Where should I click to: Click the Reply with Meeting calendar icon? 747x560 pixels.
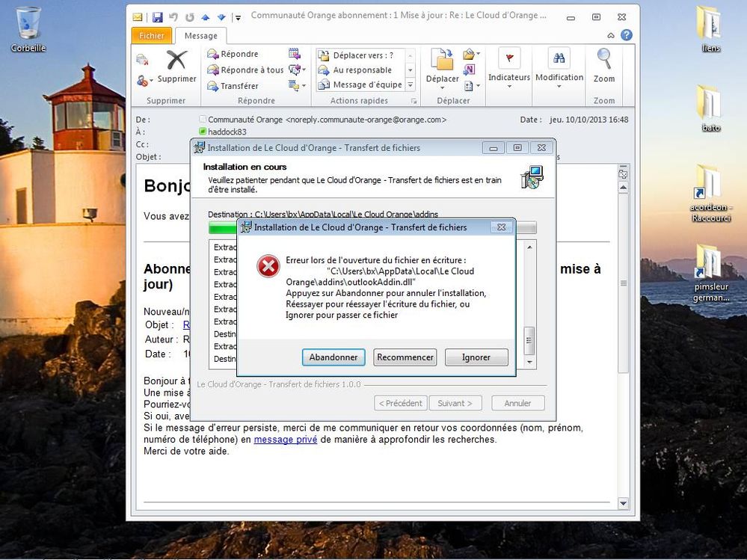point(295,54)
